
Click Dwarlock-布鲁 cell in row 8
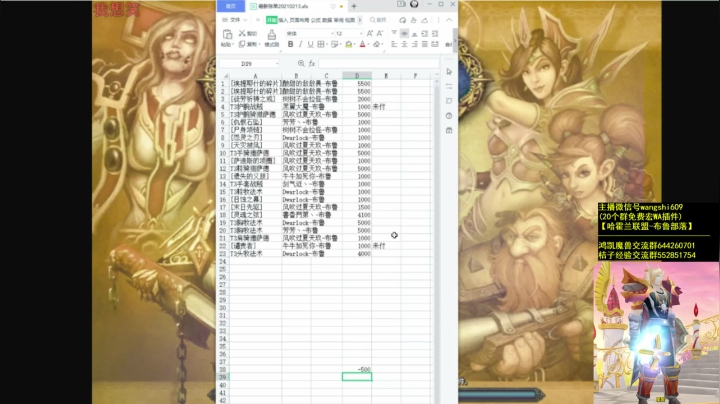coord(303,137)
